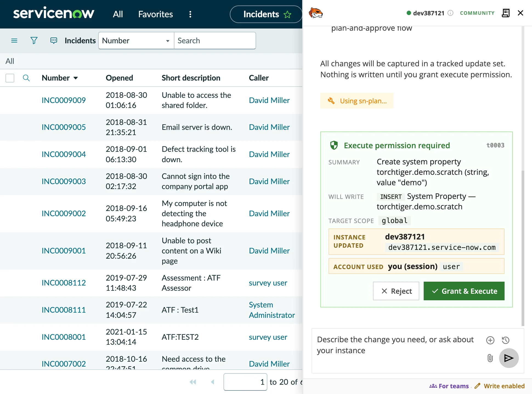The height and width of the screenshot is (394, 532).
Task: Click the column search magnifier icon
Action: point(26,78)
